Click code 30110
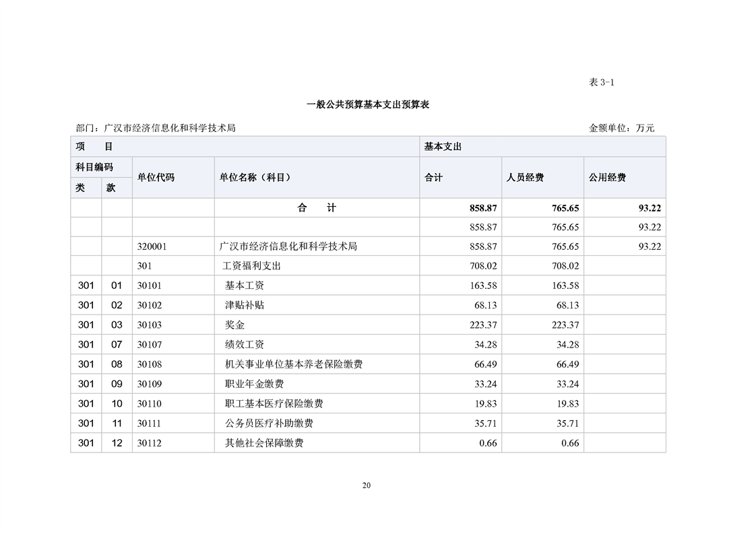This screenshot has height=534, width=756. [x=150, y=404]
